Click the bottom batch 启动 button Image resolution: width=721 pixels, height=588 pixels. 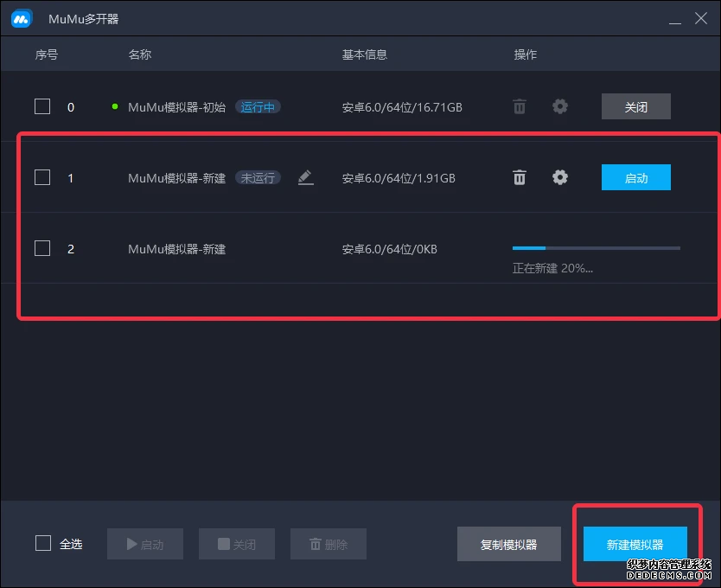pyautogui.click(x=145, y=544)
